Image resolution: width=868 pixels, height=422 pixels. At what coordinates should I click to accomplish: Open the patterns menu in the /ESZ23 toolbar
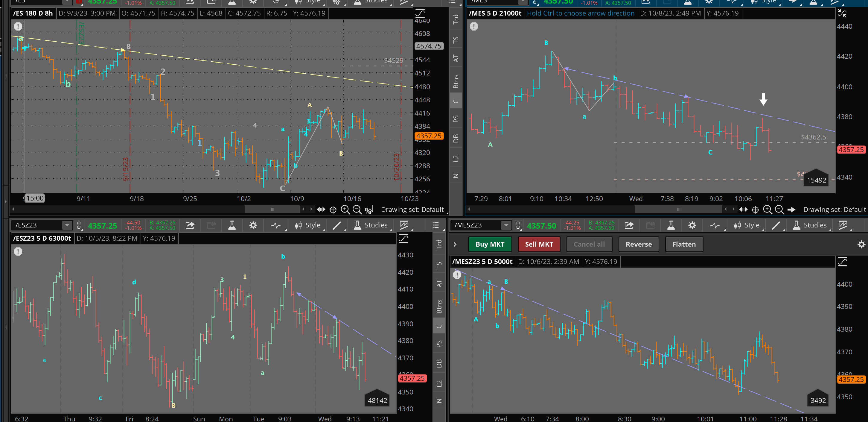point(404,225)
